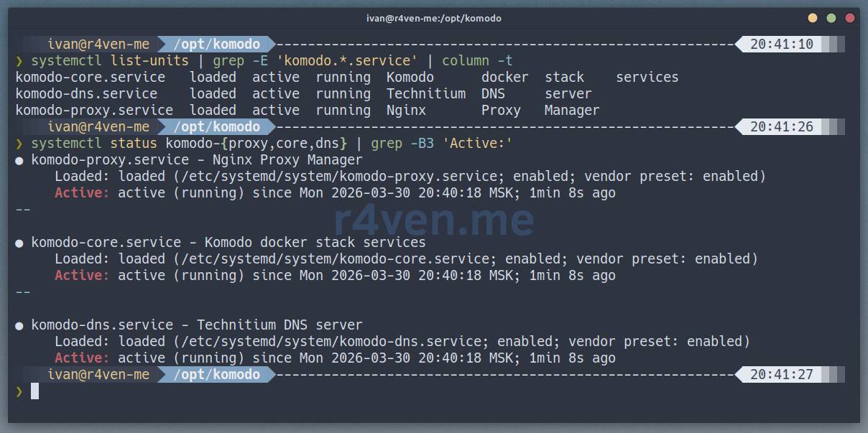Click the 20:41:27 timestamp segment
868x433 pixels.
coord(781,375)
